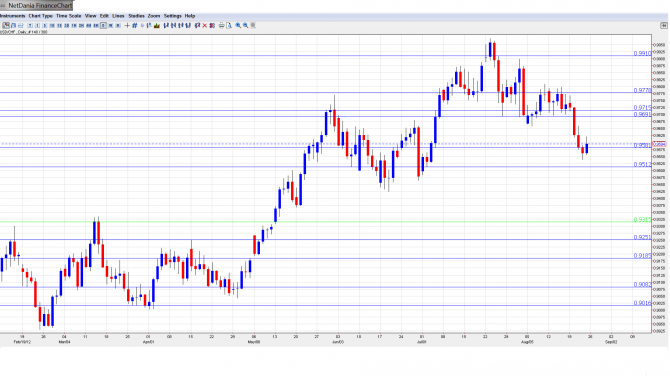This screenshot has width=670, height=376.
Task: Select the fourth line drawing tool icon
Action: click(188, 26)
